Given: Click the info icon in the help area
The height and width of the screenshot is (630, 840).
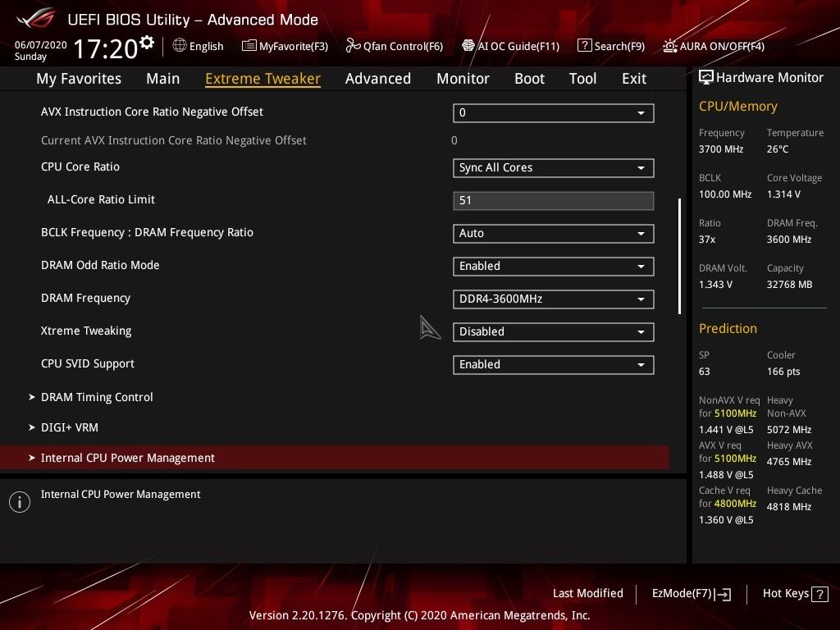Looking at the screenshot, I should [x=20, y=502].
